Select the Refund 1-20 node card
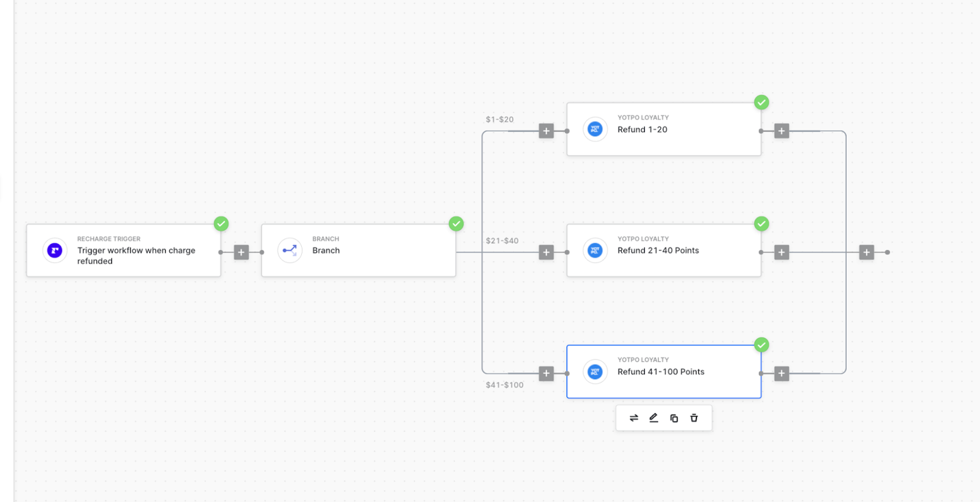The height and width of the screenshot is (502, 980). [x=664, y=129]
